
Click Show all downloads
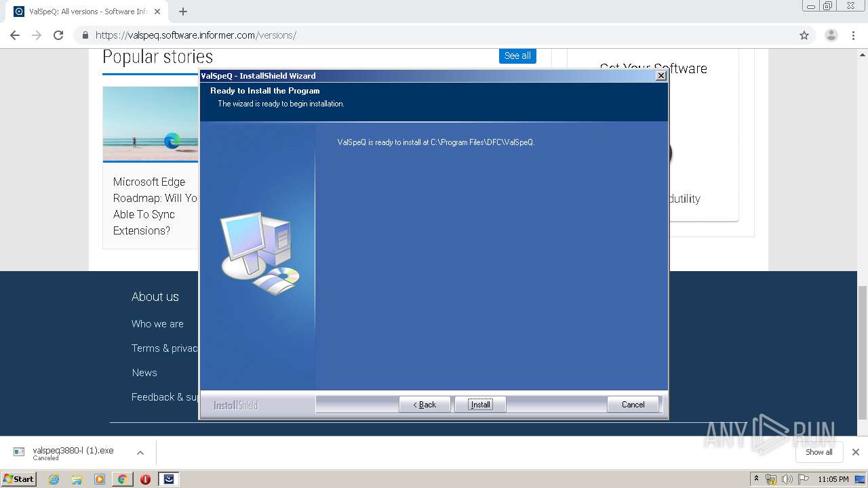tap(819, 452)
